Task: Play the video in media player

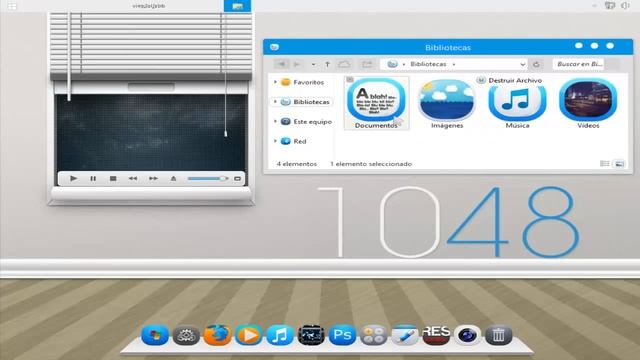Action: click(73, 178)
